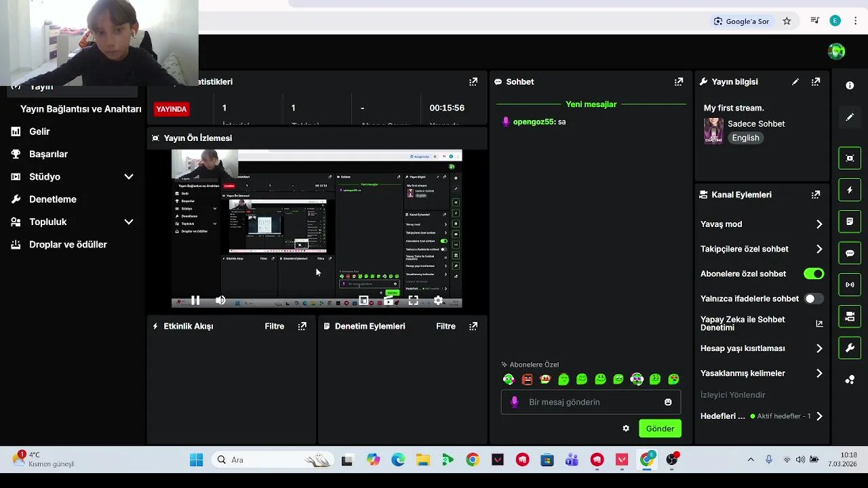The image size is (868, 488).
Task: Toggle chat bubble widget icon in right sidebar
Action: pyautogui.click(x=850, y=253)
